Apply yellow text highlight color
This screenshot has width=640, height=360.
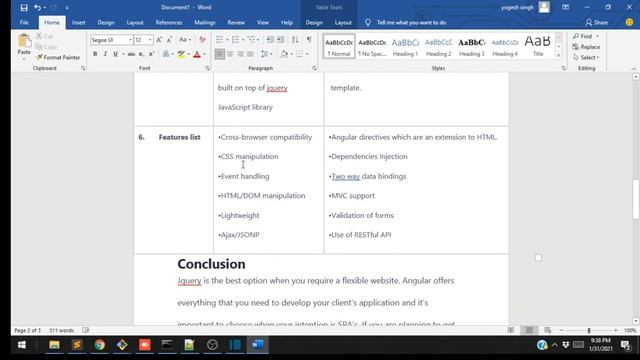(x=181, y=54)
